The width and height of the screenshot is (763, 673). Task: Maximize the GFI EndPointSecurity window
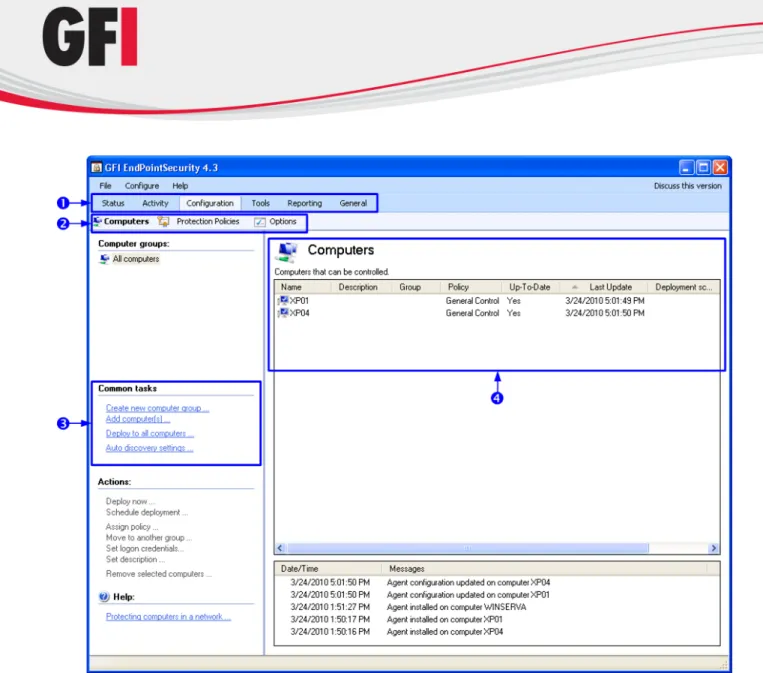(x=703, y=167)
